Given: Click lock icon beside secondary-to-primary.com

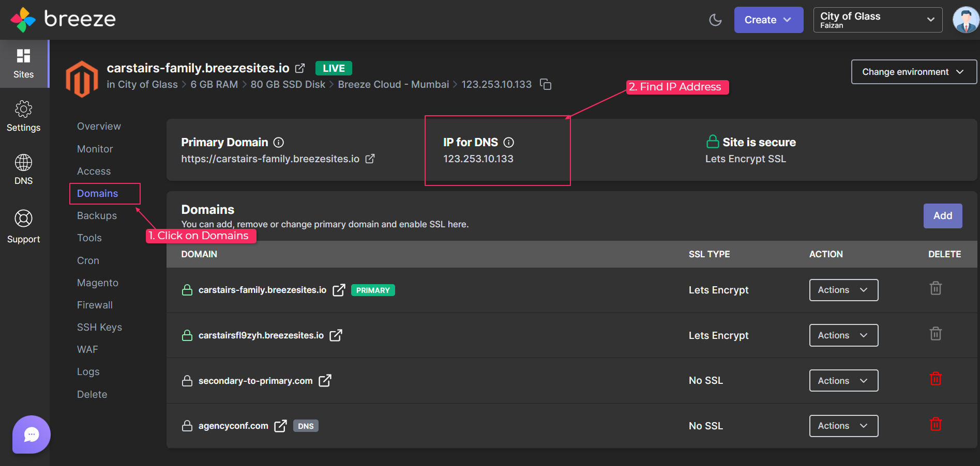Looking at the screenshot, I should pos(187,381).
